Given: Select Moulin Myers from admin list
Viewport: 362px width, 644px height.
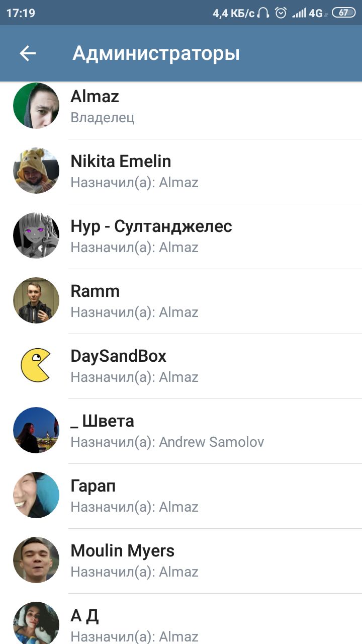Looking at the screenshot, I should pyautogui.click(x=181, y=561).
